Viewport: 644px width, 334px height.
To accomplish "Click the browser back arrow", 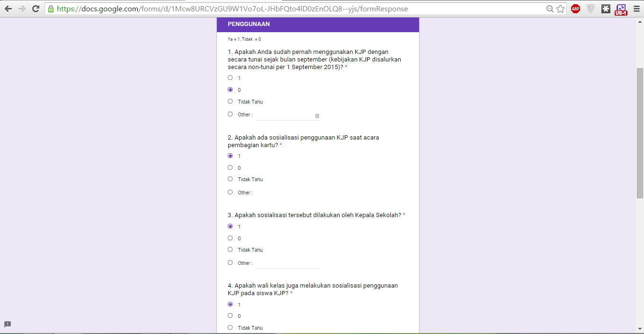I will (x=8, y=9).
